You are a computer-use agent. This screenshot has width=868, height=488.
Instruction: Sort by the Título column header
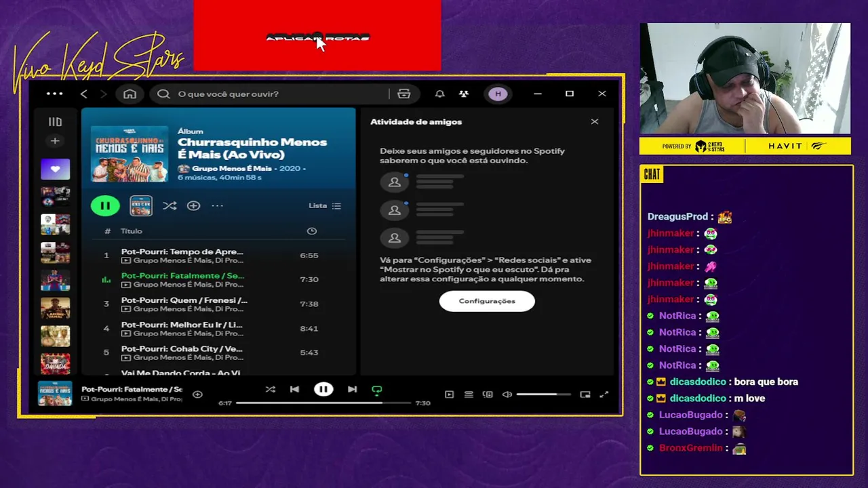[132, 231]
